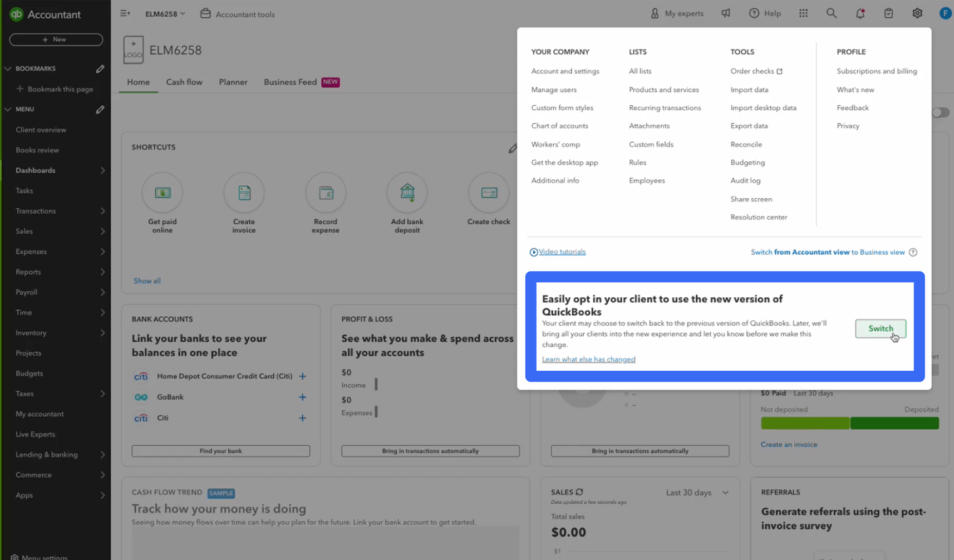
Task: Click the Switch button
Action: point(881,328)
